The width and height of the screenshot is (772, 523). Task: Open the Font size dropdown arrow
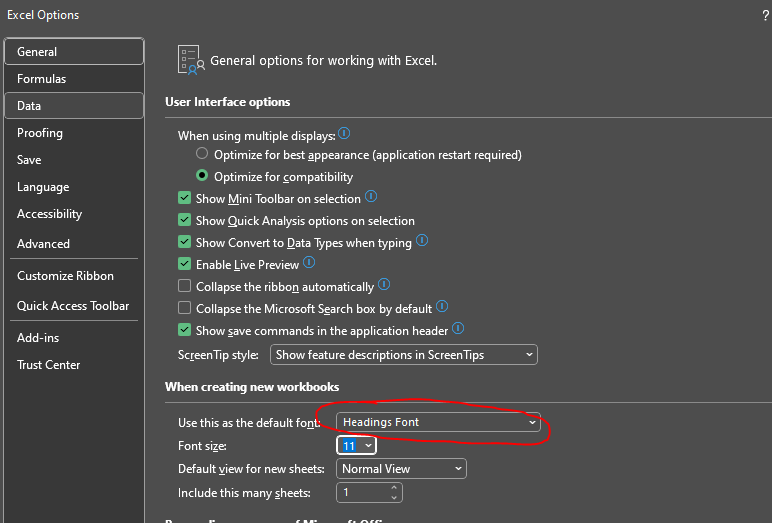(368, 446)
